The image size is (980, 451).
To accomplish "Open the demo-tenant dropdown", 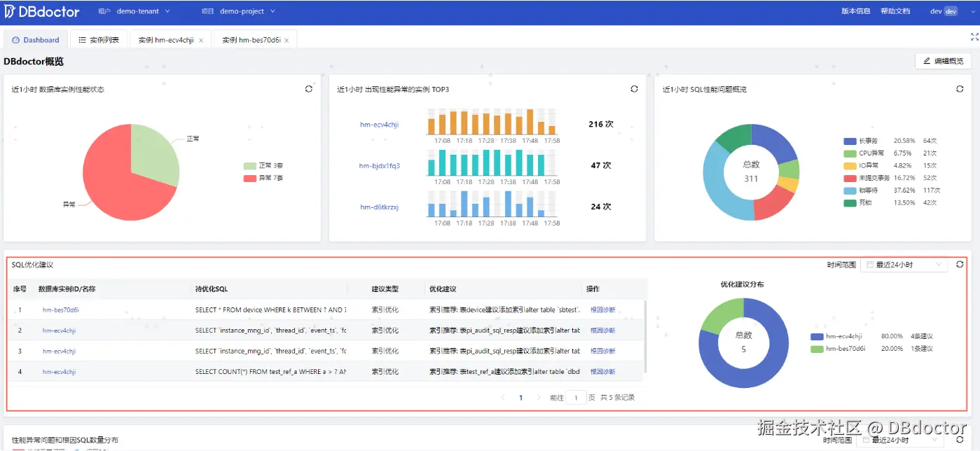I will click(x=144, y=11).
